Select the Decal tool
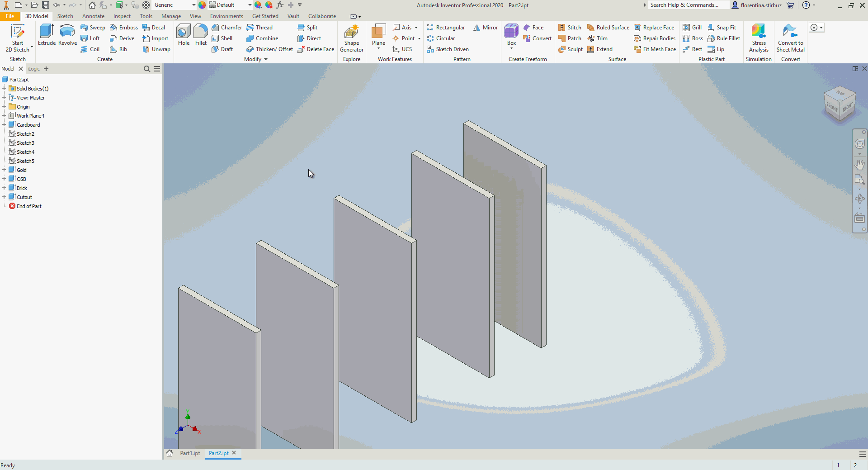The width and height of the screenshot is (868, 470). pos(154,28)
